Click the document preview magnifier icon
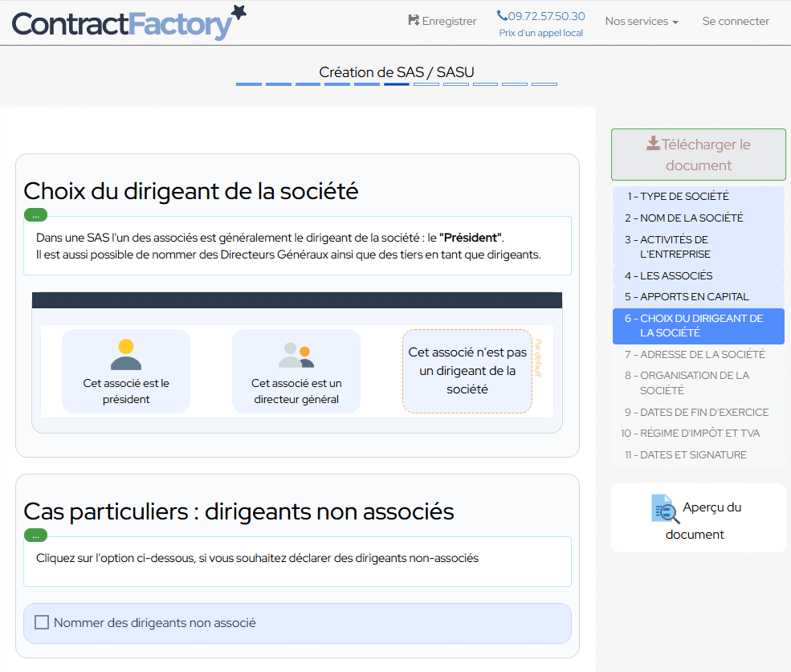 pyautogui.click(x=665, y=509)
